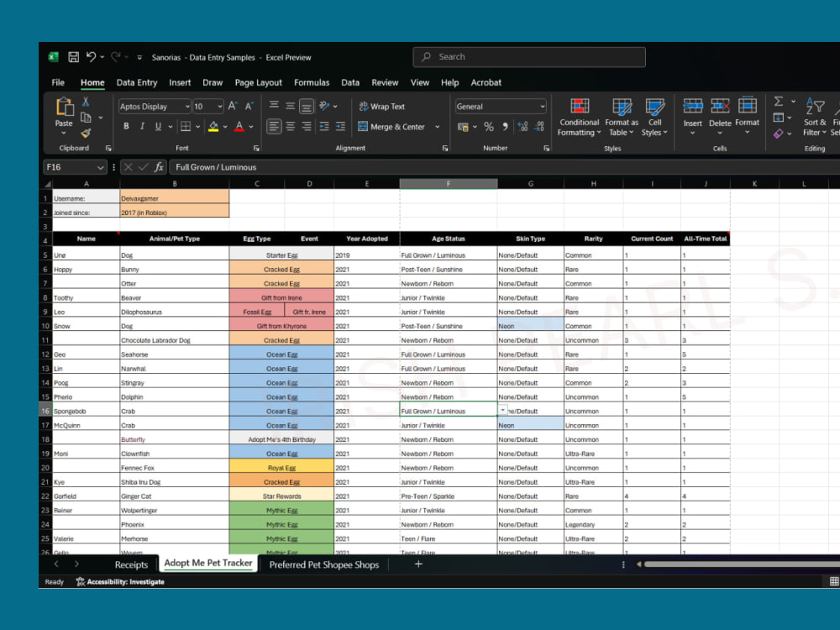Open the Merge & Center dropdown arrow
Screen dimensions: 840x630
pyautogui.click(x=438, y=127)
